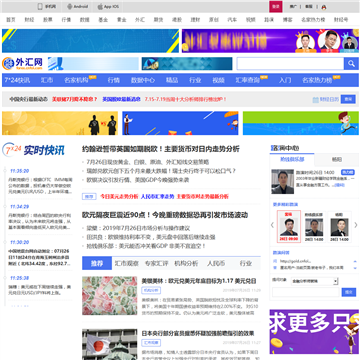Open 梁孟 2019年7月26日市场分析 article

point(138,228)
